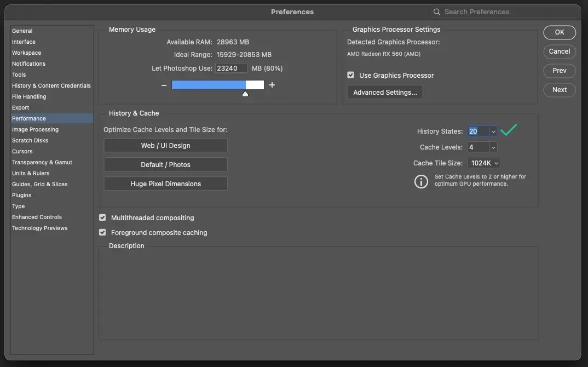Click the MB (80%) label
Image resolution: width=588 pixels, height=367 pixels.
(267, 68)
